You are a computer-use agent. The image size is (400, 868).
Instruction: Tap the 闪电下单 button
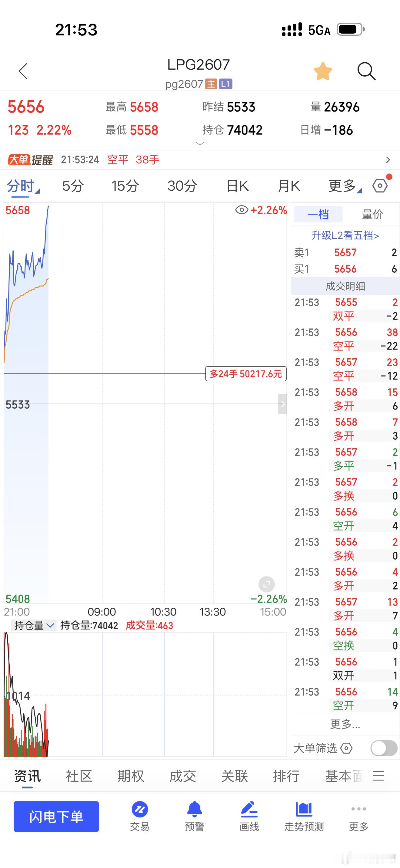click(x=56, y=817)
